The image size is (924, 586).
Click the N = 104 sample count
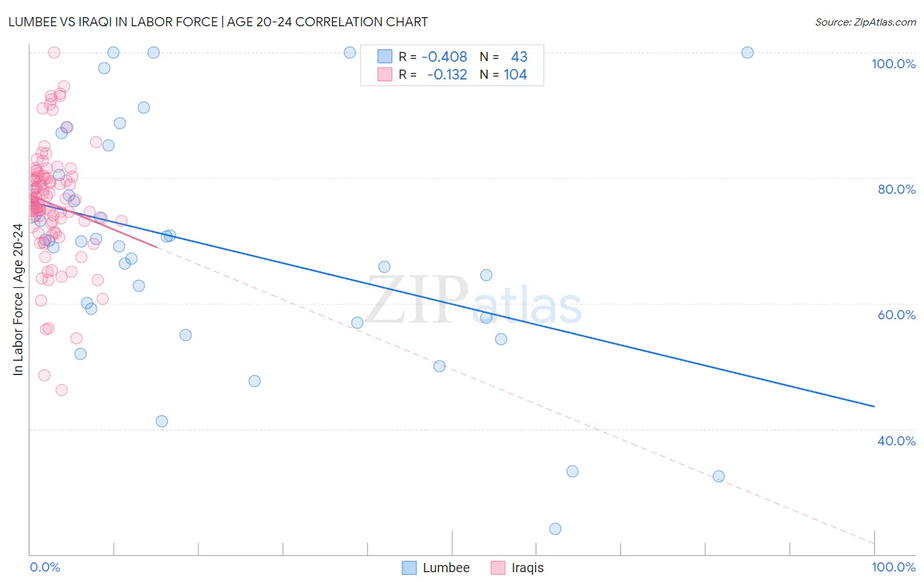coord(503,74)
